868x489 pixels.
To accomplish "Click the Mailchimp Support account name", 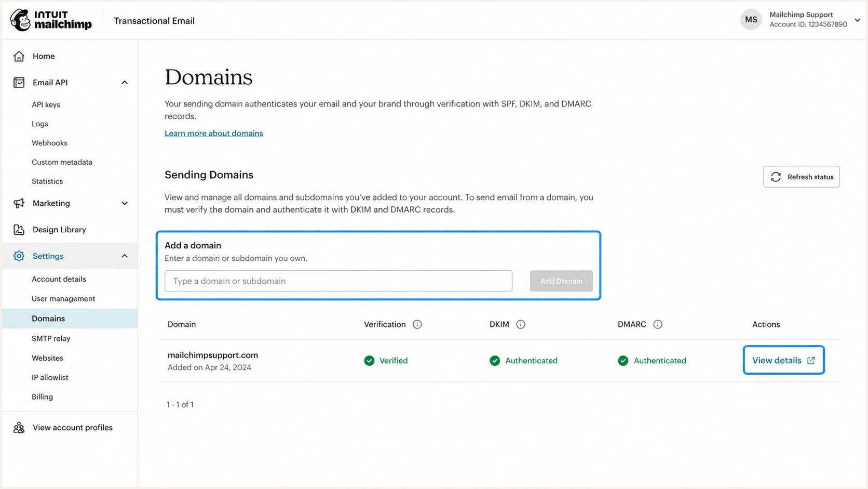I will click(x=801, y=15).
